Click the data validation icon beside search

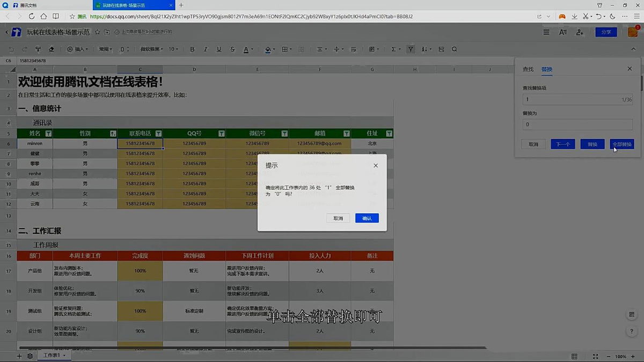(441, 49)
